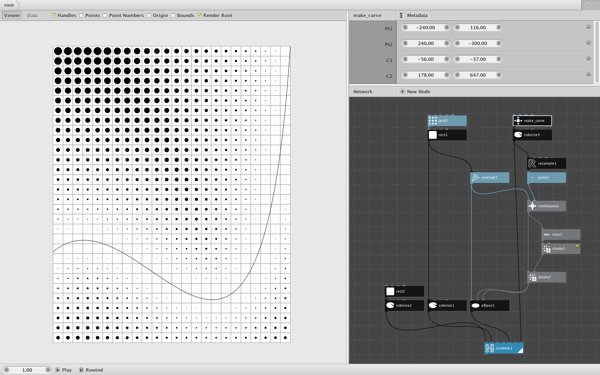Increase Pt2 Y value -300.00 with right arrow
This screenshot has height=375, width=600.
[x=499, y=43]
